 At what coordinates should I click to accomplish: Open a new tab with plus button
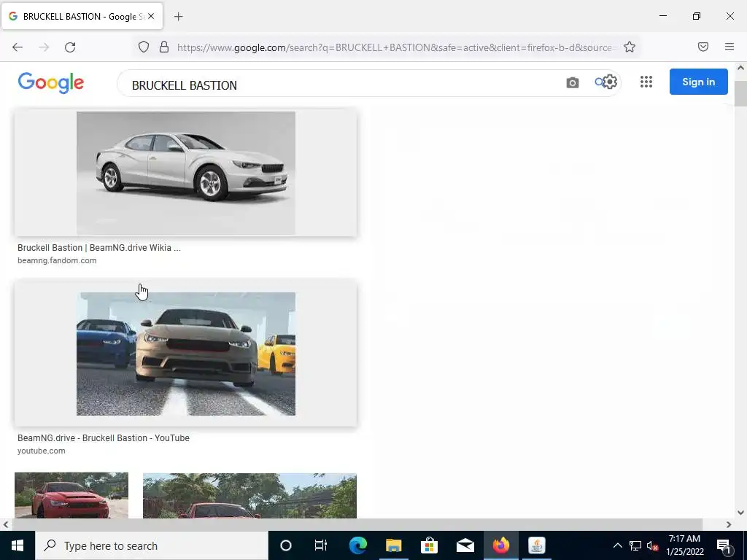[178, 17]
